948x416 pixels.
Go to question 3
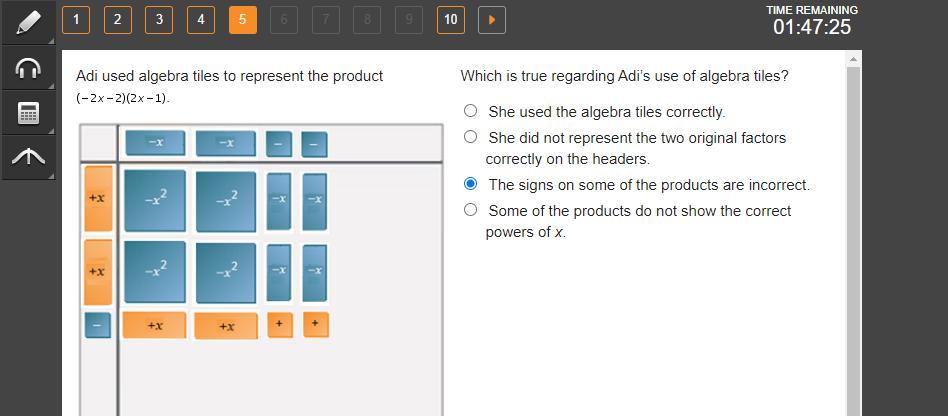click(159, 19)
